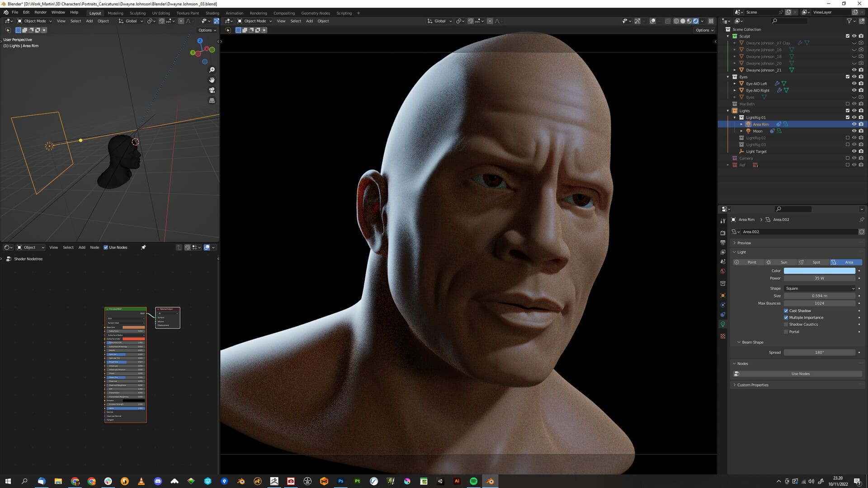The image size is (868, 488).
Task: Enable the Shadow Caustics checkbox
Action: click(x=786, y=324)
